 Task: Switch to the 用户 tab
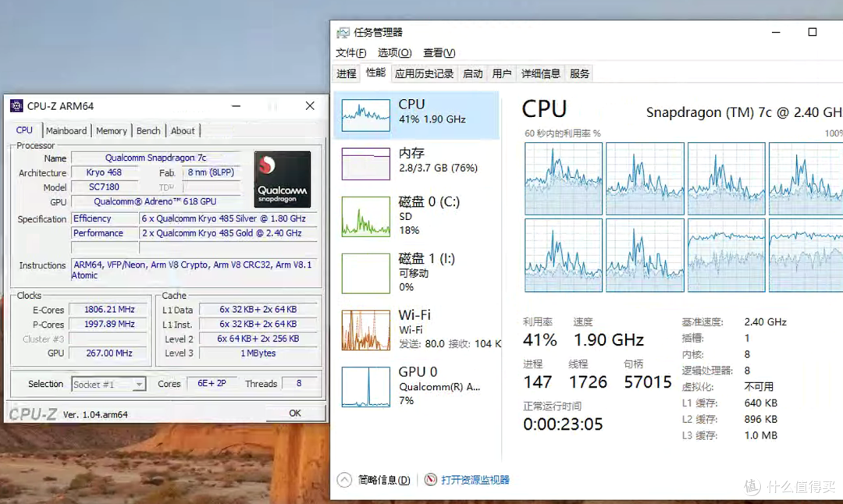coord(502,73)
